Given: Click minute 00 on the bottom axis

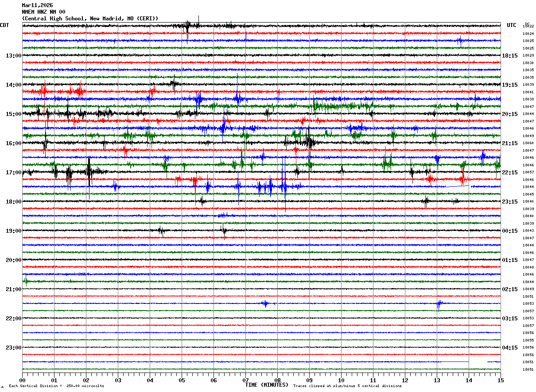Looking at the screenshot, I should (23, 380).
